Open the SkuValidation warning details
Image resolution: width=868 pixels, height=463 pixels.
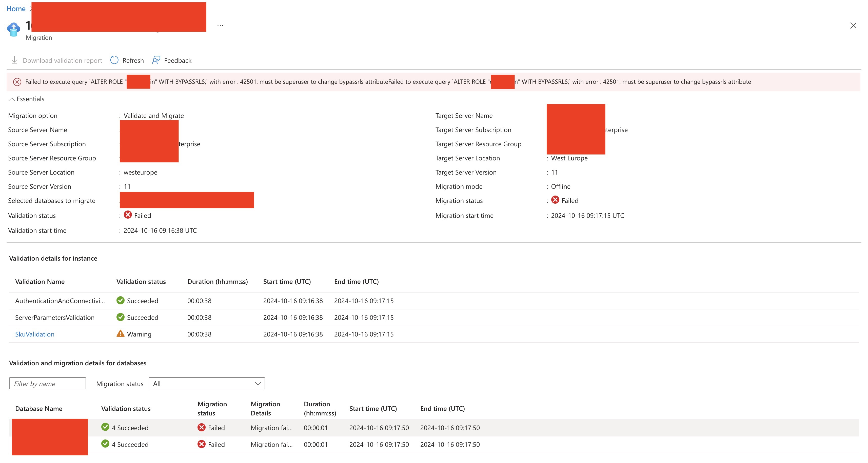point(34,333)
